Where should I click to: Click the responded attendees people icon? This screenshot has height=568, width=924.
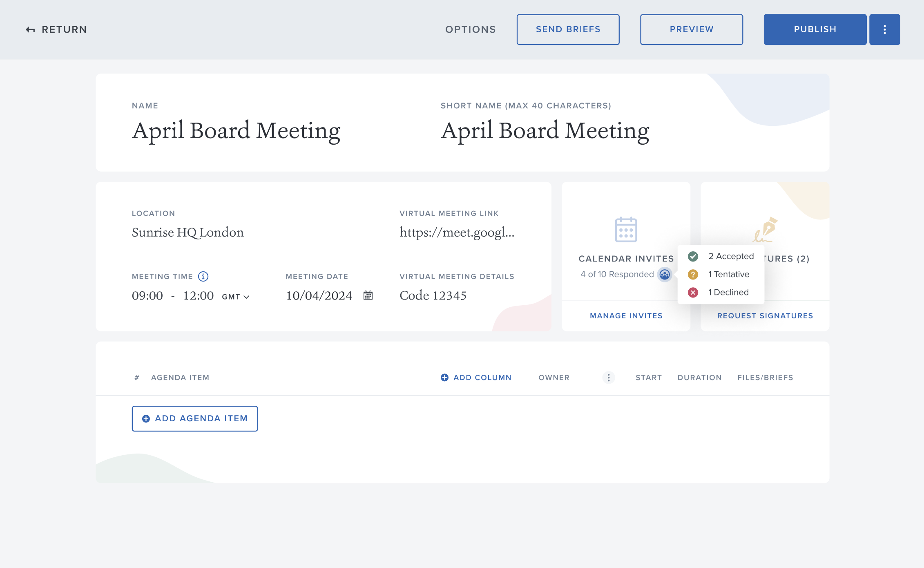tap(665, 274)
